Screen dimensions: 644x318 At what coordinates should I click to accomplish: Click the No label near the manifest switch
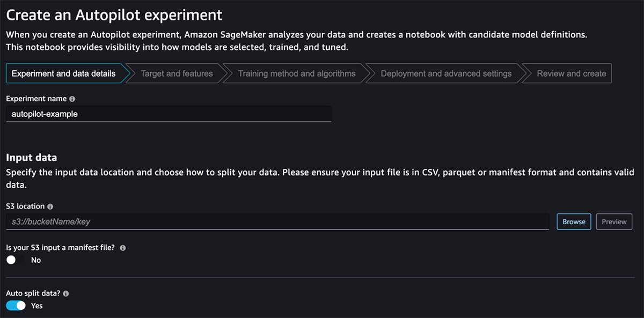[35, 260]
